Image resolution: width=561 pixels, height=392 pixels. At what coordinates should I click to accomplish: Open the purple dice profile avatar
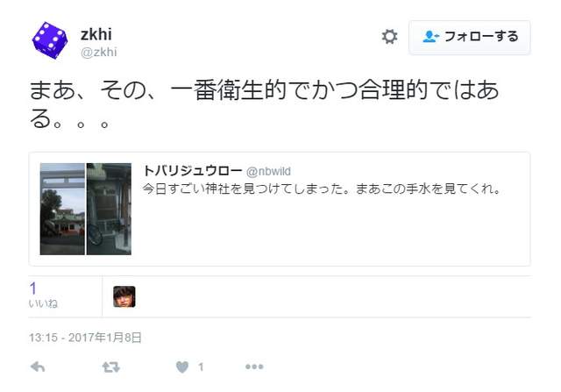tap(50, 40)
